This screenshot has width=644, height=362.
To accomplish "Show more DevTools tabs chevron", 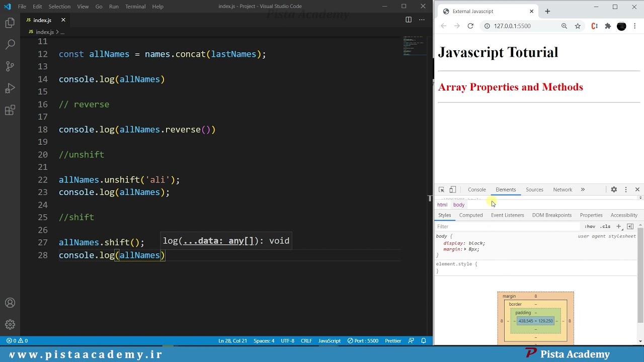I will (583, 190).
